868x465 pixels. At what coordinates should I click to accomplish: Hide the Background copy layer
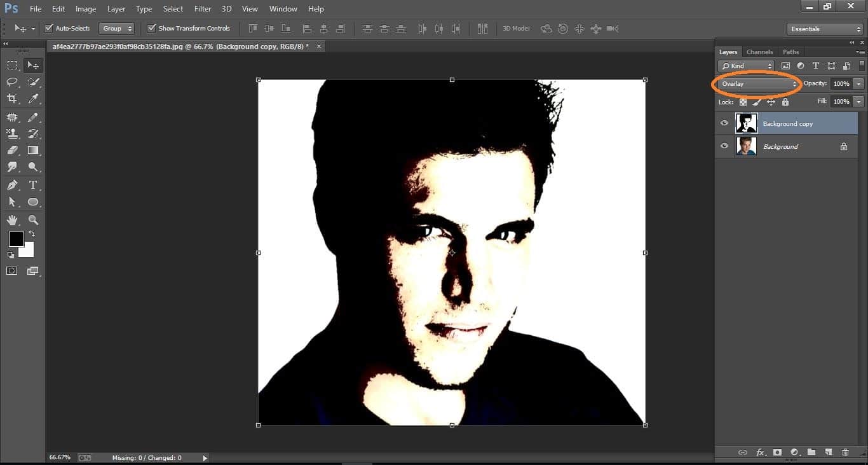(724, 123)
